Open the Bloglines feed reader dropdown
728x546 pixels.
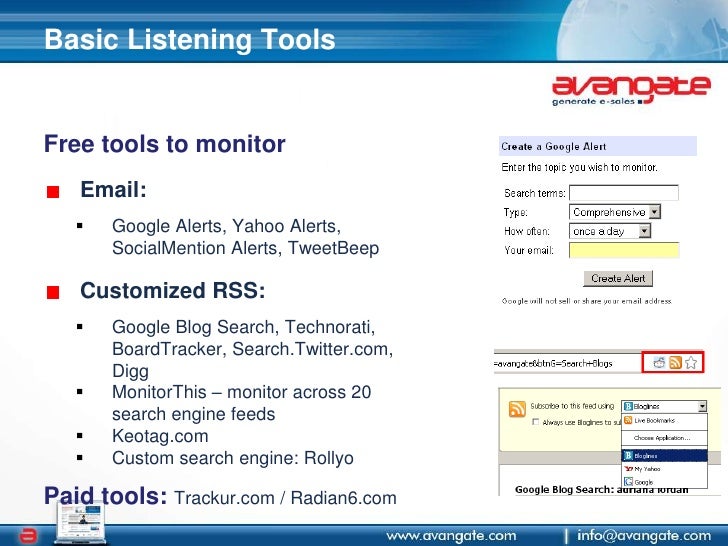(x=664, y=406)
